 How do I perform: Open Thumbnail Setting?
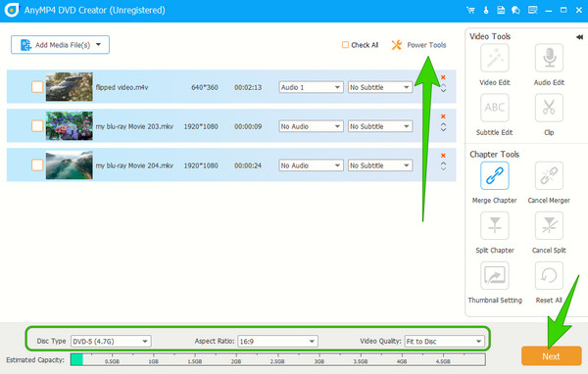[x=495, y=276]
